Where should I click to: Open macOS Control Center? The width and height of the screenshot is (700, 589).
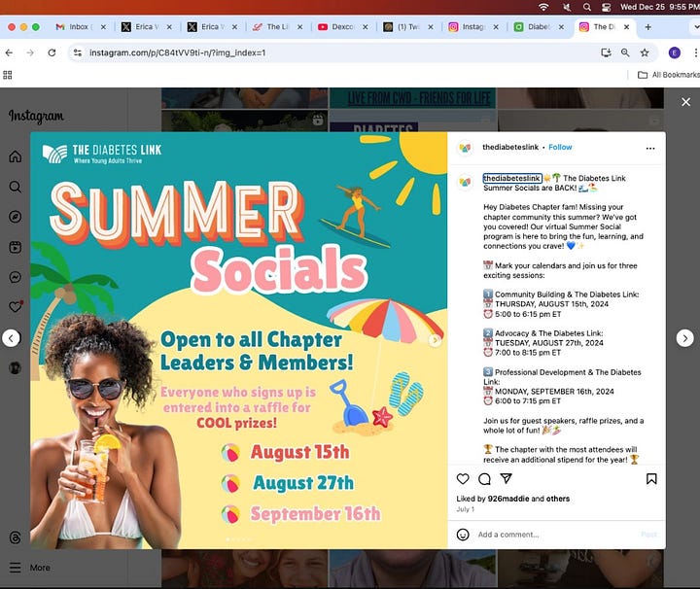pos(607,7)
